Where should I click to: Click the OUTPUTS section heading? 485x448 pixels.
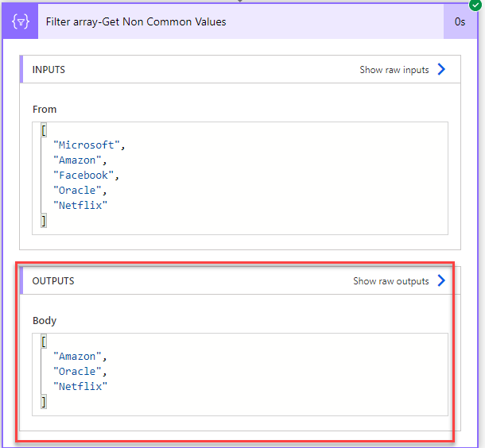point(53,281)
